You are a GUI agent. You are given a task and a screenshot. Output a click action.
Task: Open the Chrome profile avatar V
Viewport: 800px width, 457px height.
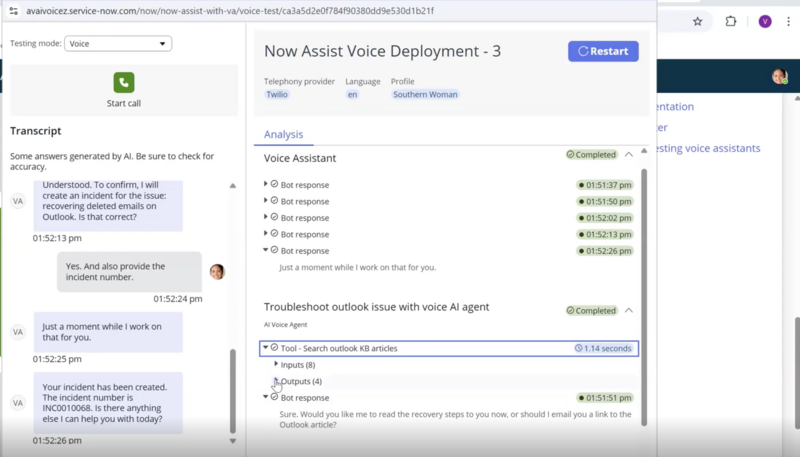[765, 21]
